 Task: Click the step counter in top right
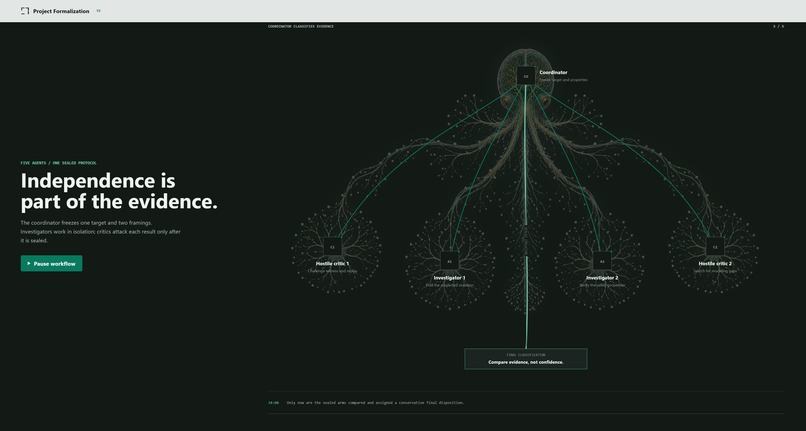[778, 26]
